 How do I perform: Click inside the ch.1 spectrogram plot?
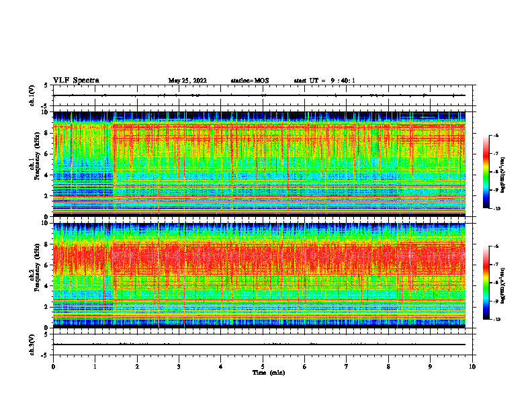pos(259,164)
